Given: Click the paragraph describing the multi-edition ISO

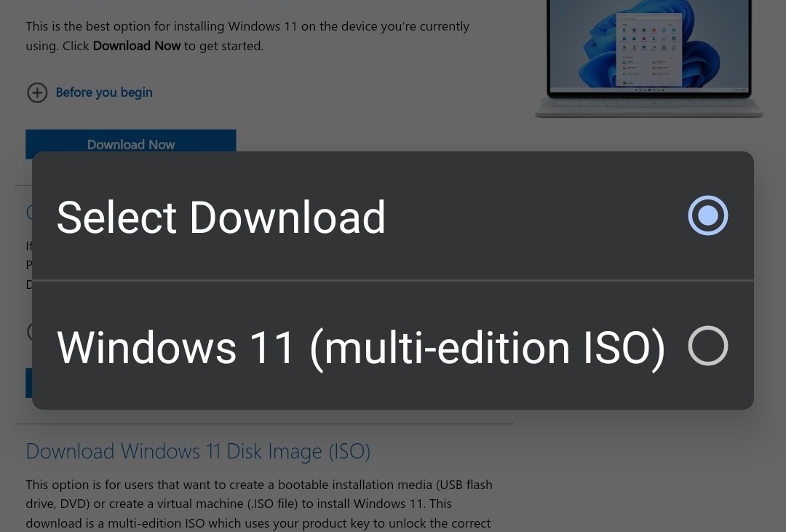Looking at the screenshot, I should point(259,504).
